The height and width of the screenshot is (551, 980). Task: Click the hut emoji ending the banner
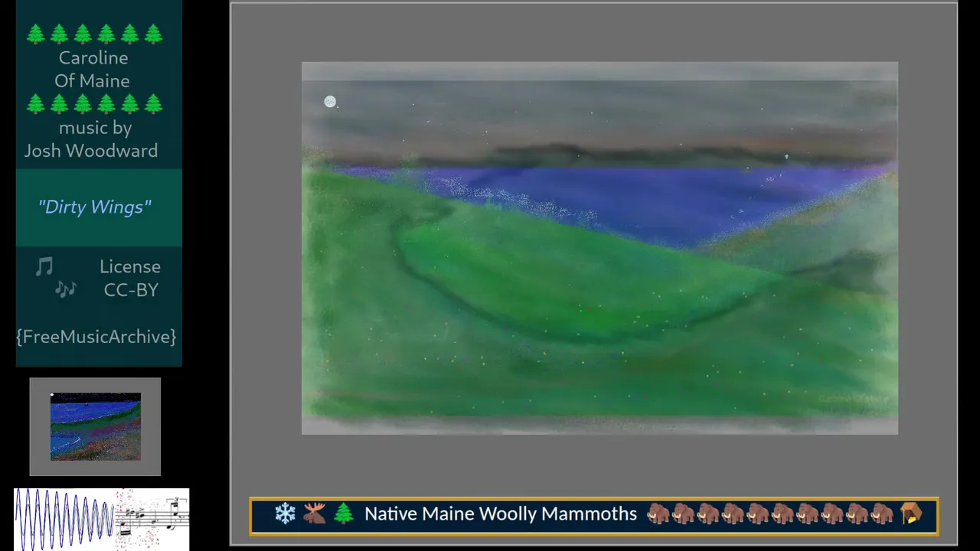pos(911,514)
